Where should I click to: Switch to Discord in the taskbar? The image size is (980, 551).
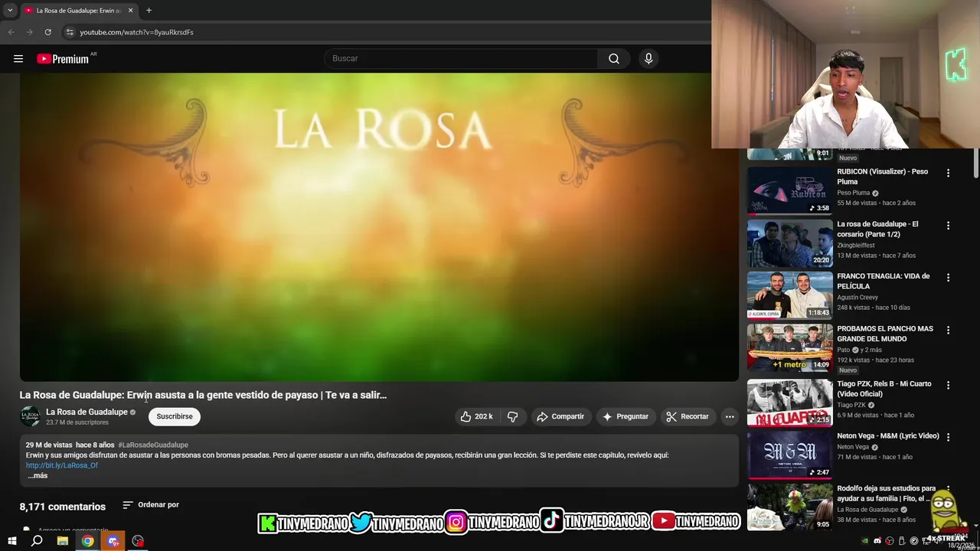(113, 541)
